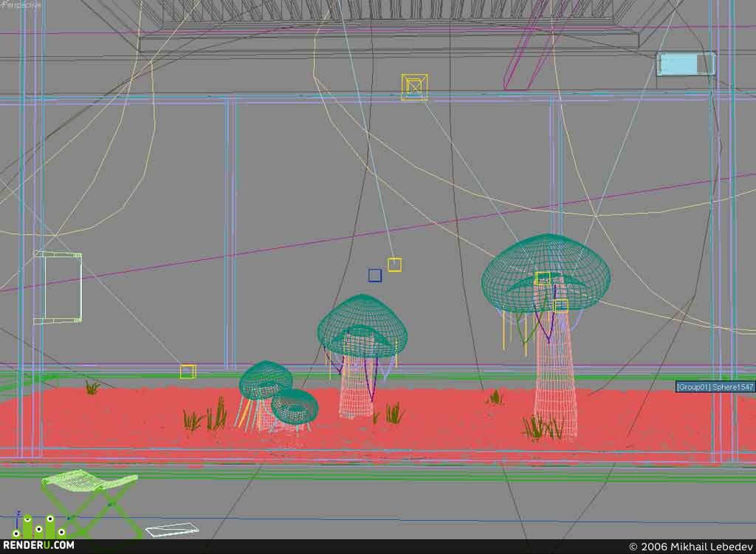756x554 pixels.
Task: Click the RENDERU.COM logo
Action: (x=38, y=545)
